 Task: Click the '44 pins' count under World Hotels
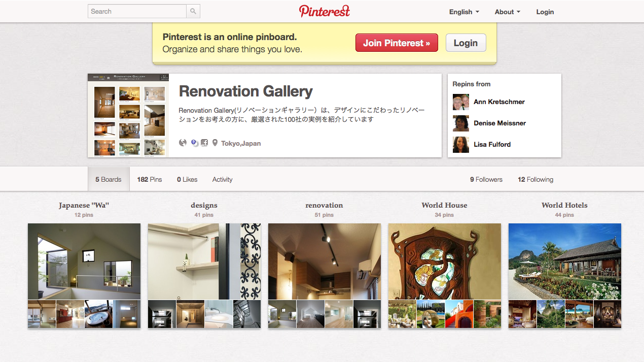pyautogui.click(x=564, y=215)
